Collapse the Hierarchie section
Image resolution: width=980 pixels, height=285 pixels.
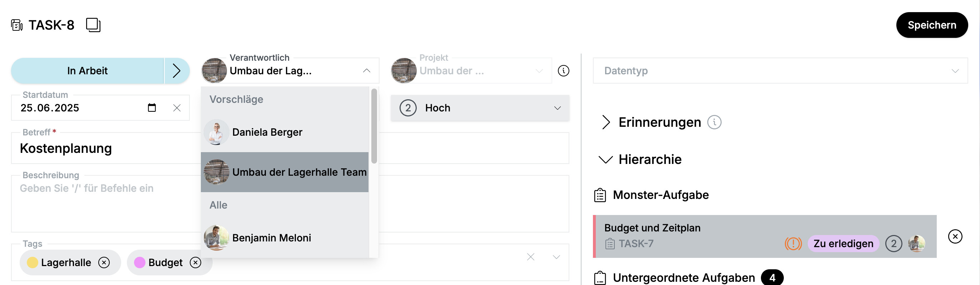[x=606, y=160]
